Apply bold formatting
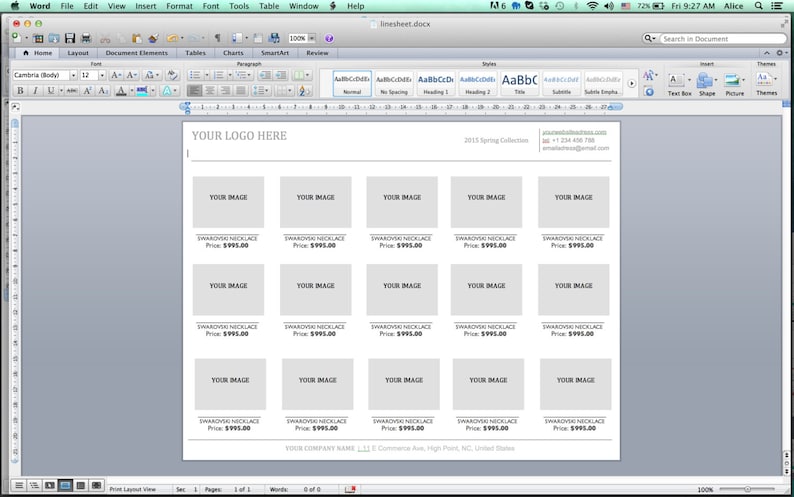This screenshot has width=794, height=497. pos(20,91)
